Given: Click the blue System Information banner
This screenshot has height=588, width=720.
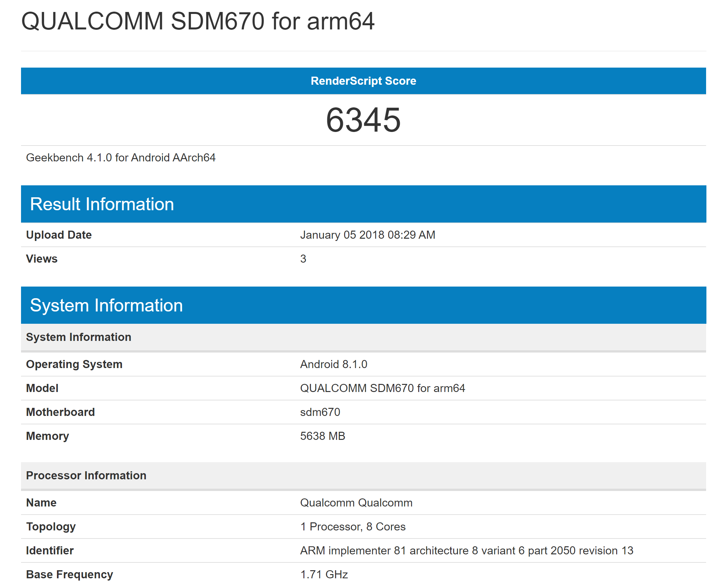Looking at the screenshot, I should click(363, 305).
